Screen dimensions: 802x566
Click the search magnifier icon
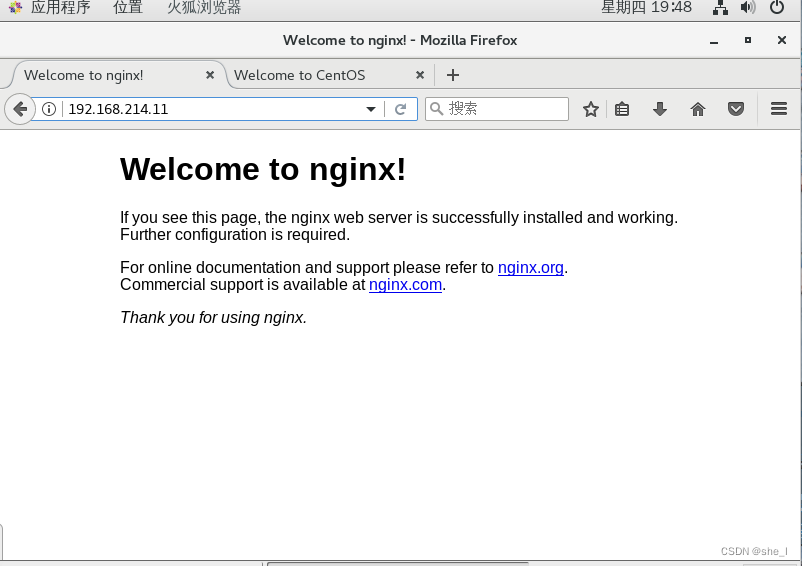click(436, 108)
